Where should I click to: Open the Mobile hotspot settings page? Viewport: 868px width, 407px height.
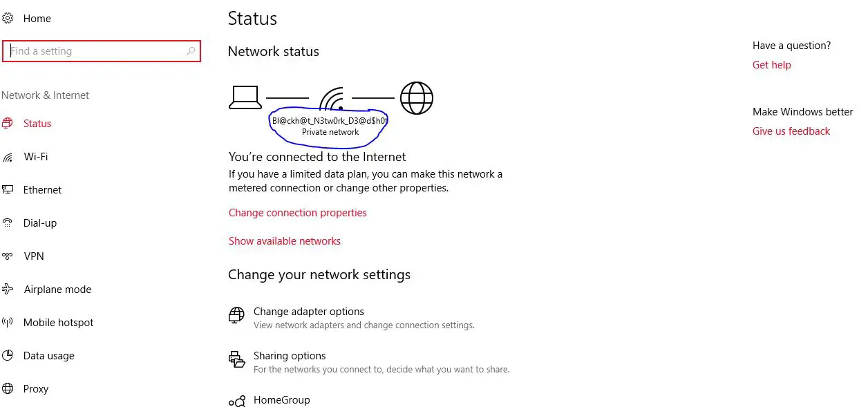[58, 323]
